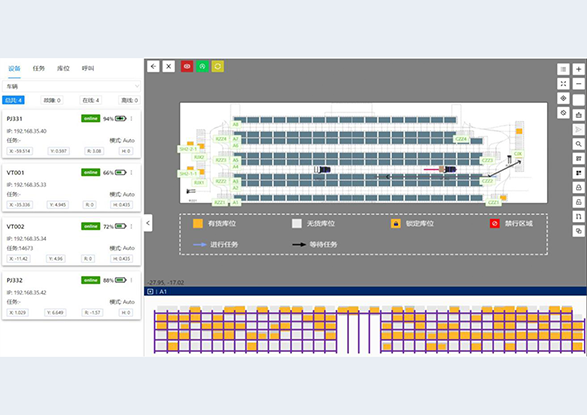Click the green circular map toolbar button
587x415 pixels.
[202, 67]
